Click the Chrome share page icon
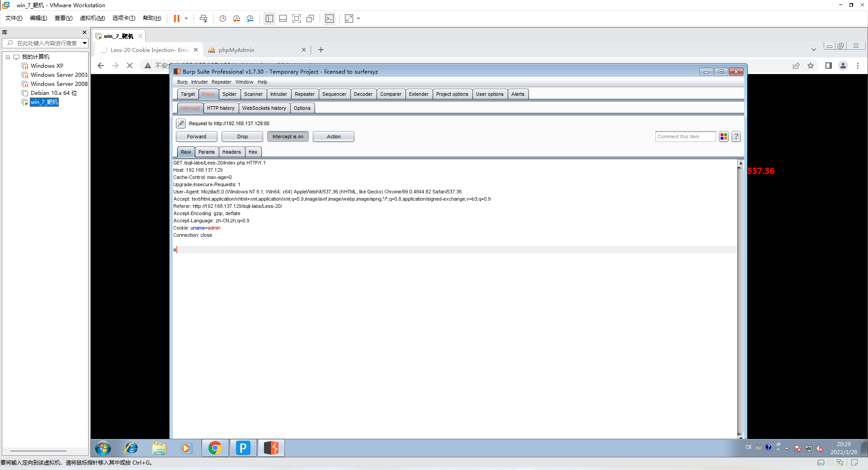Image resolution: width=868 pixels, height=470 pixels. tap(796, 66)
